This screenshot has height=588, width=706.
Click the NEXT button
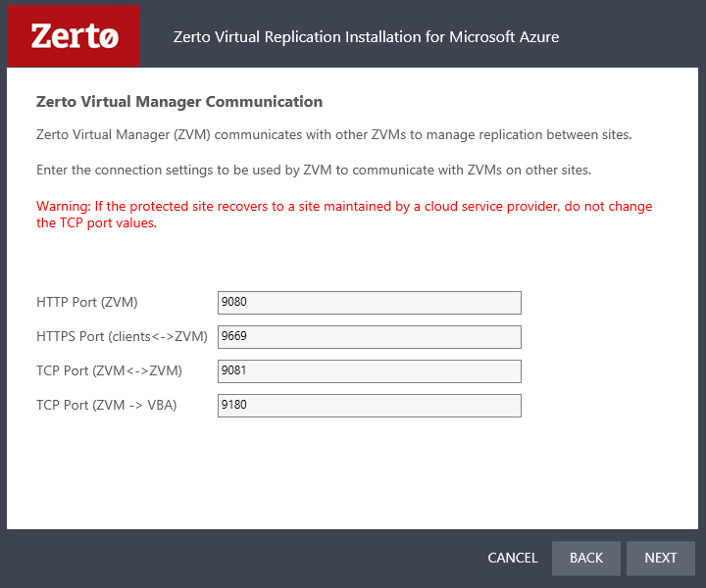pyautogui.click(x=661, y=558)
